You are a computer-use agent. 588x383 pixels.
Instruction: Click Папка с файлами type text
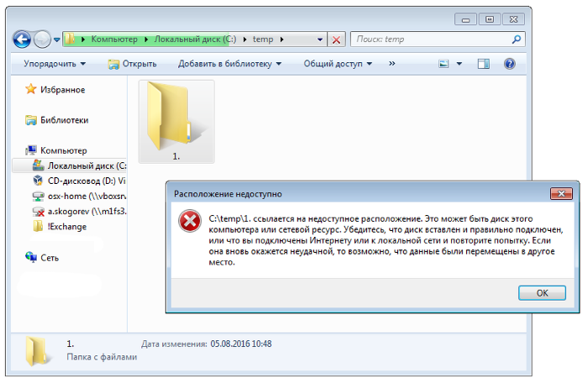102,357
